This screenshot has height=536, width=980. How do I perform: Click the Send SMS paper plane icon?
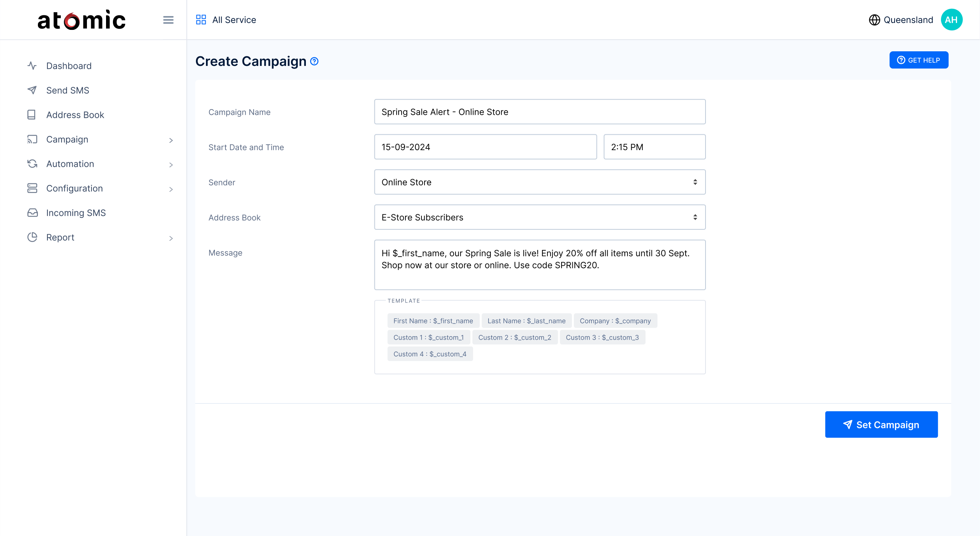coord(32,90)
